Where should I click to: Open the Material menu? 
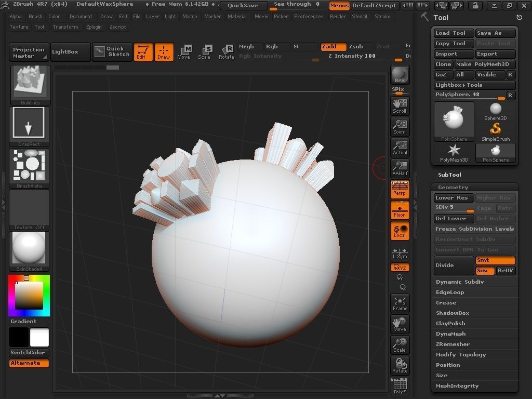point(237,16)
